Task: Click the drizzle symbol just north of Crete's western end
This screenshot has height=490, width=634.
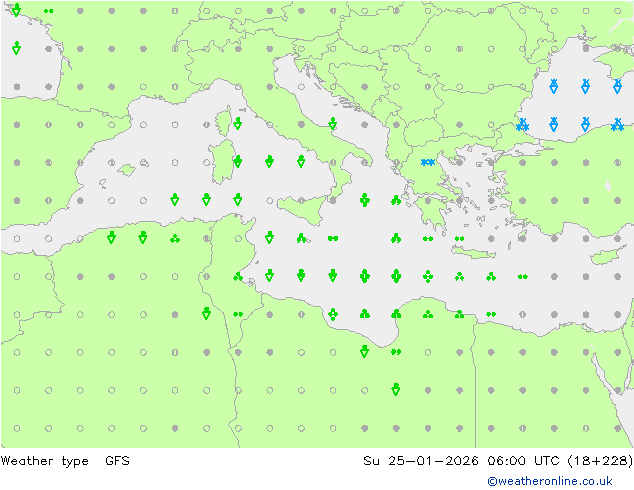Action: point(459,239)
